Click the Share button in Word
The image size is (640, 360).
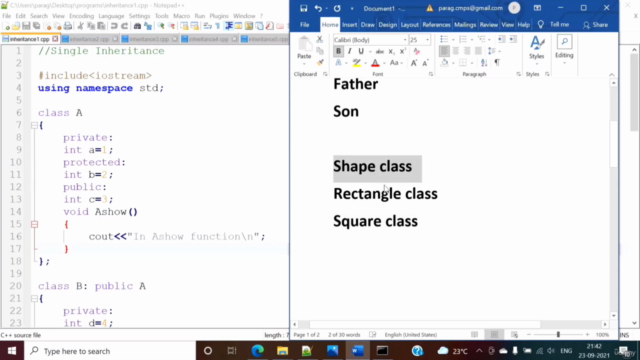click(x=596, y=24)
